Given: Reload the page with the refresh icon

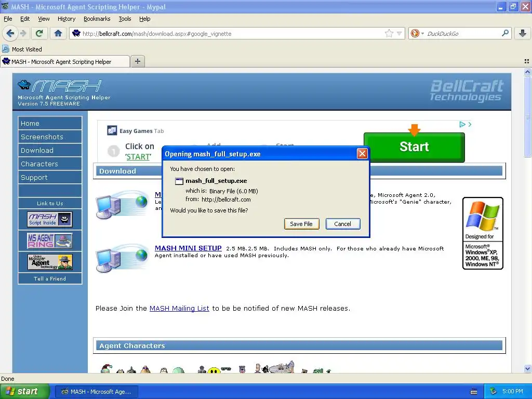Looking at the screenshot, I should tap(39, 33).
